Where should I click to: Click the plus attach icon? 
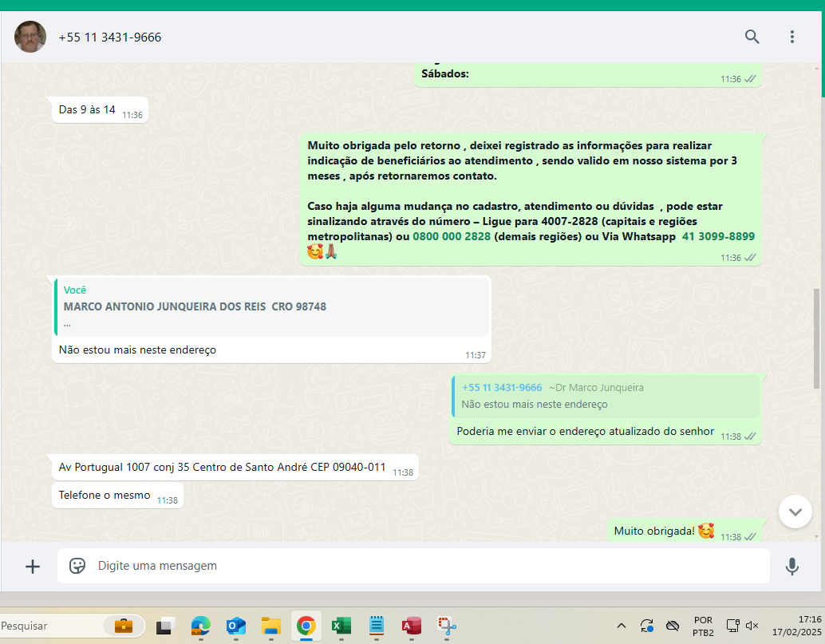click(33, 566)
